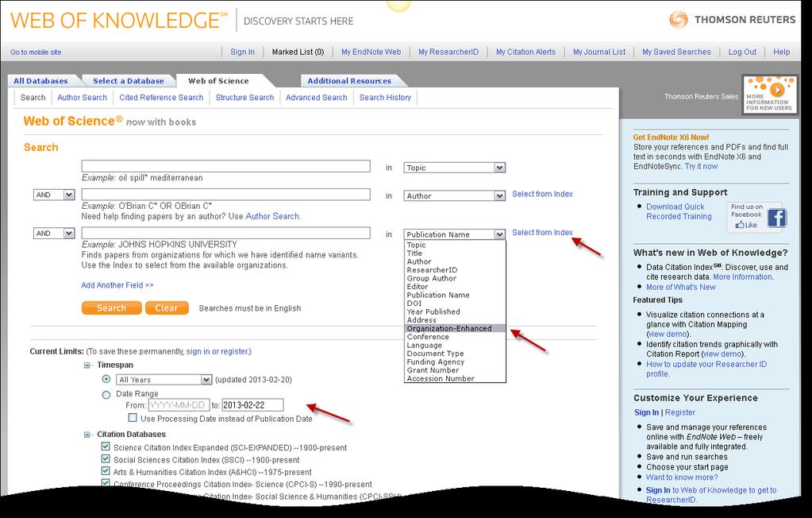
Task: Click the Help link
Action: (782, 52)
